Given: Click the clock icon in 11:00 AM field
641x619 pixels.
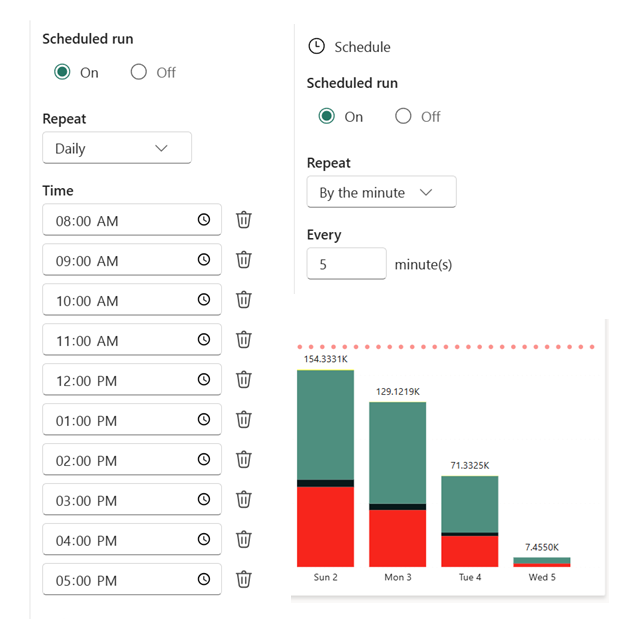Looking at the screenshot, I should (x=204, y=340).
